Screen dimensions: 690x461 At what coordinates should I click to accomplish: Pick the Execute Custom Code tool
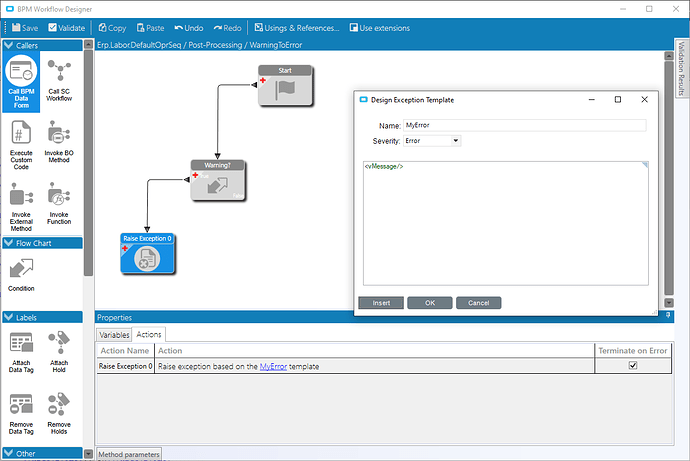(21, 134)
